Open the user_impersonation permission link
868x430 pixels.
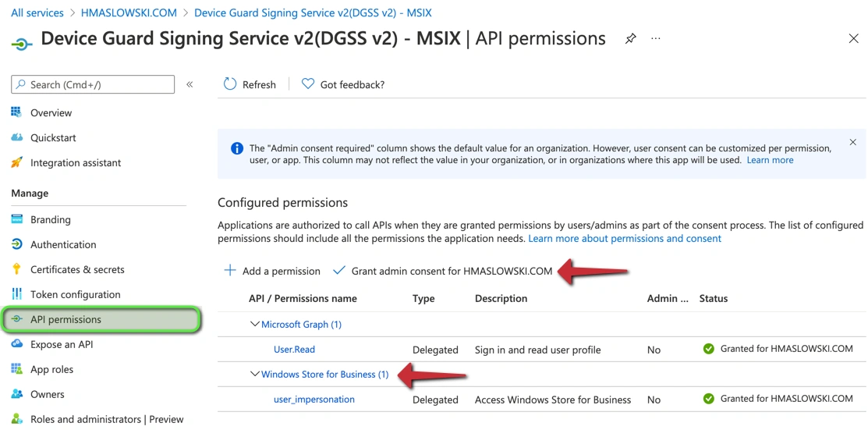coord(314,400)
